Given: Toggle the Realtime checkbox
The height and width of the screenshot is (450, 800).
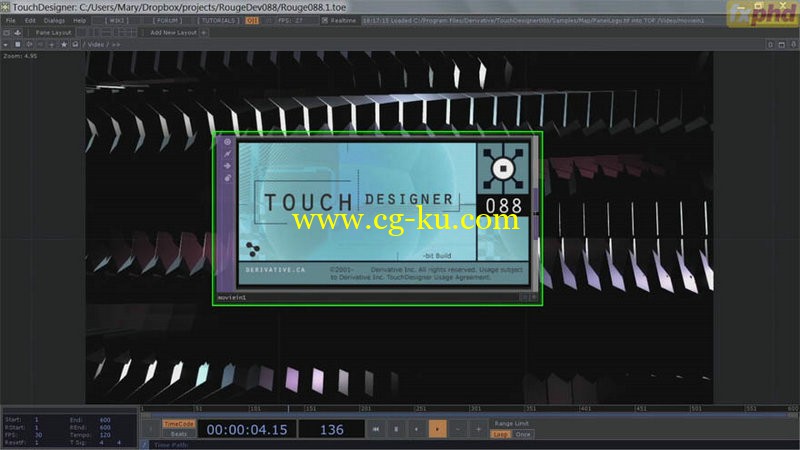Looking at the screenshot, I should (324, 20).
